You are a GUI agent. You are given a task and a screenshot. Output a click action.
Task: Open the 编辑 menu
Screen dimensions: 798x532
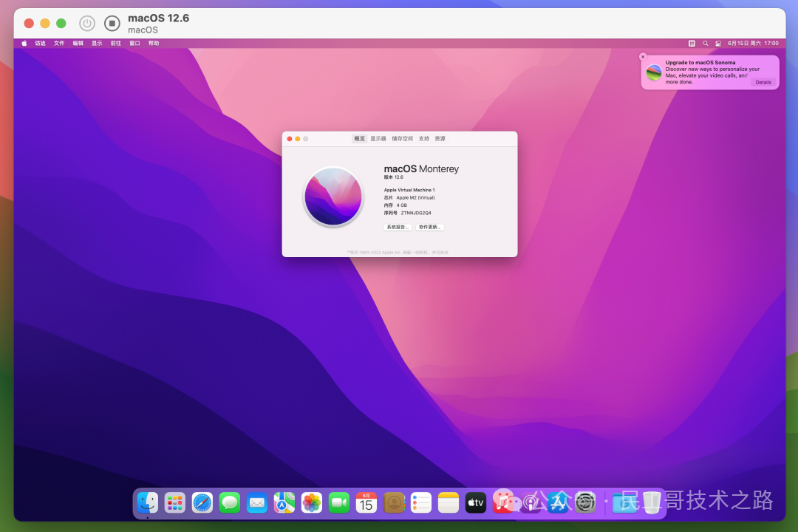[x=78, y=44]
